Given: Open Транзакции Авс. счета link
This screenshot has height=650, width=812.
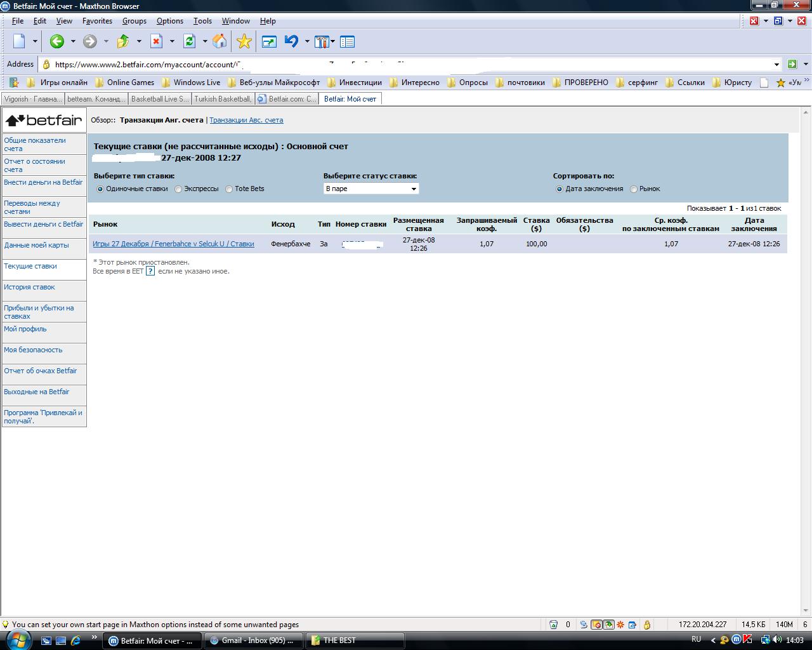Looking at the screenshot, I should [246, 120].
